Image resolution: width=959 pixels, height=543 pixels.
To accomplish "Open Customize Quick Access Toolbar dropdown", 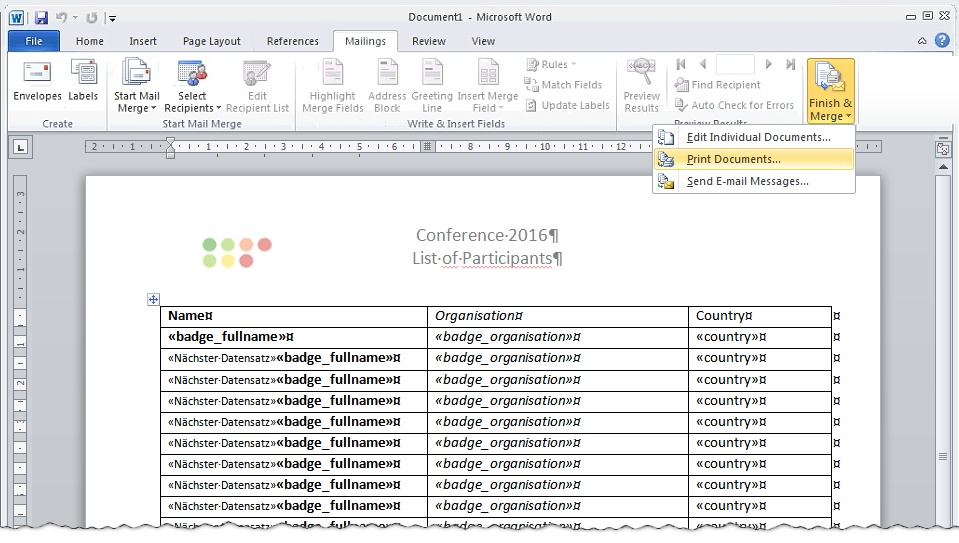I will 112,18.
